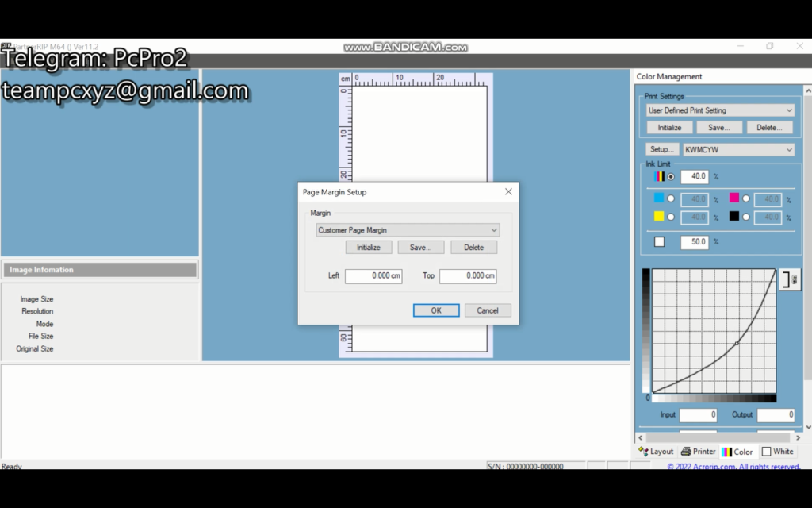Click the CMYK stripes ink limit icon

click(x=659, y=177)
